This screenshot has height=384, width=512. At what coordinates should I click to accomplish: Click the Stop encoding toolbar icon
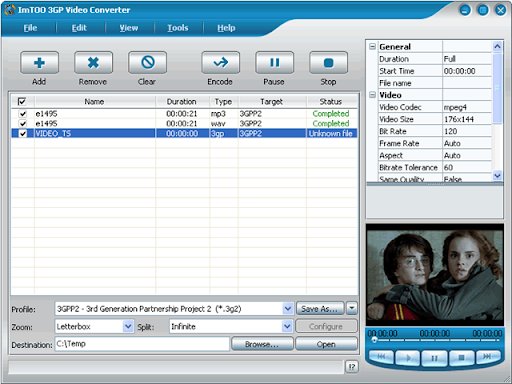328,63
